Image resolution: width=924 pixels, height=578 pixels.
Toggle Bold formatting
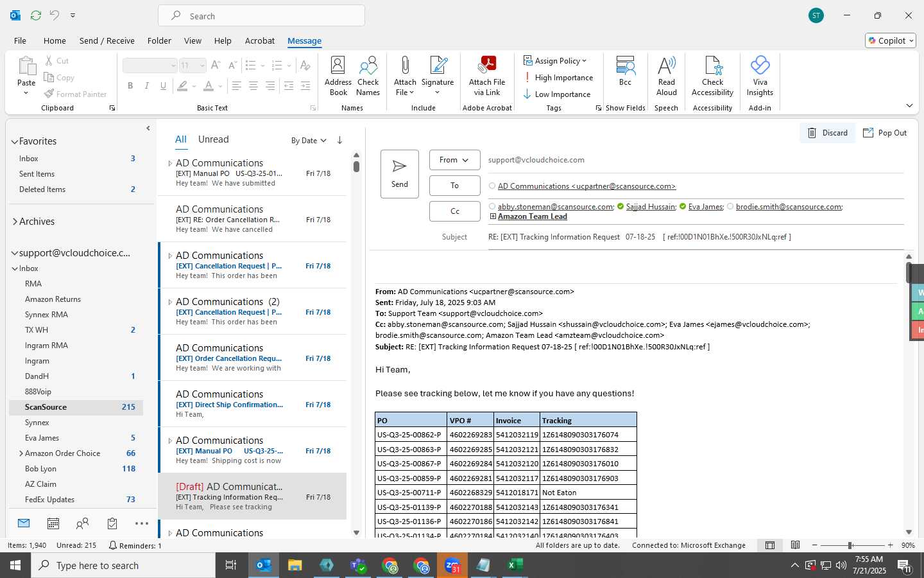[130, 85]
